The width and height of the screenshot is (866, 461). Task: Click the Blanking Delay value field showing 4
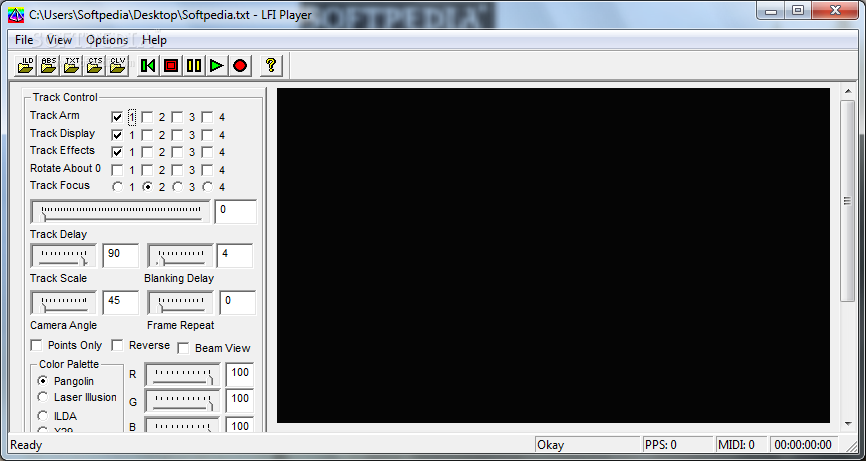pyautogui.click(x=235, y=256)
